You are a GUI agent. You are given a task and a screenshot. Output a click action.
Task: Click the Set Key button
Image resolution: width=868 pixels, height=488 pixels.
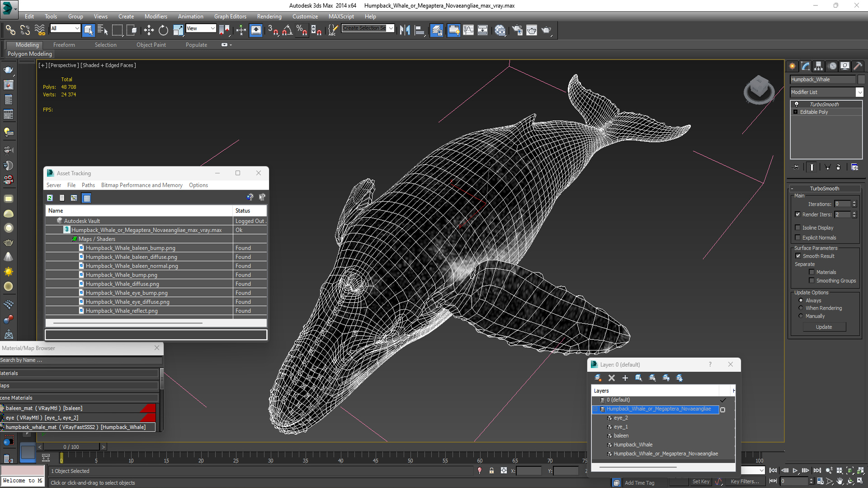click(701, 482)
